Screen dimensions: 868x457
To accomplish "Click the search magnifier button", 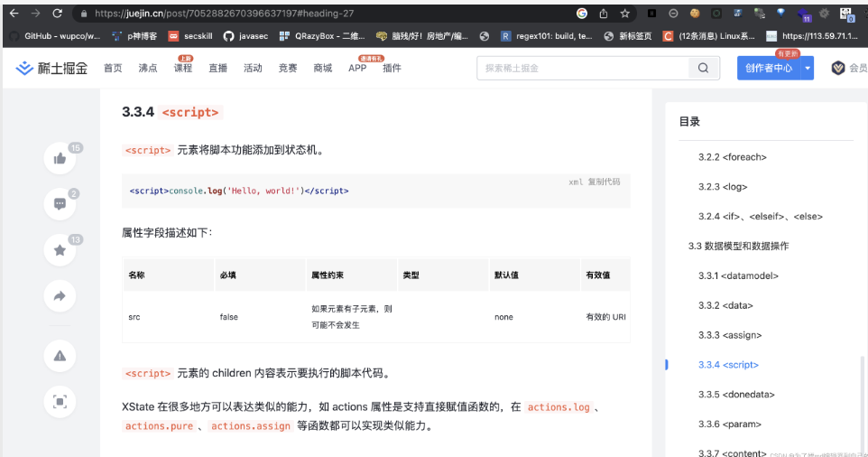I will pyautogui.click(x=704, y=68).
